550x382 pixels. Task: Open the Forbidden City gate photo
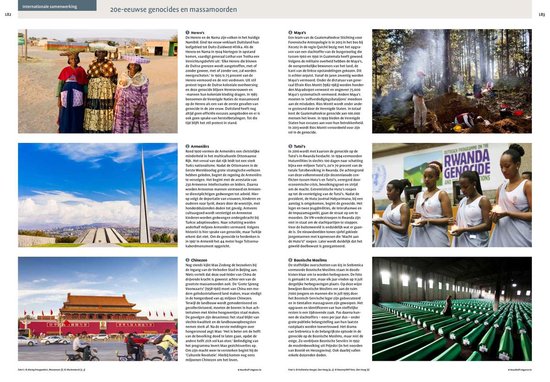point(98,309)
